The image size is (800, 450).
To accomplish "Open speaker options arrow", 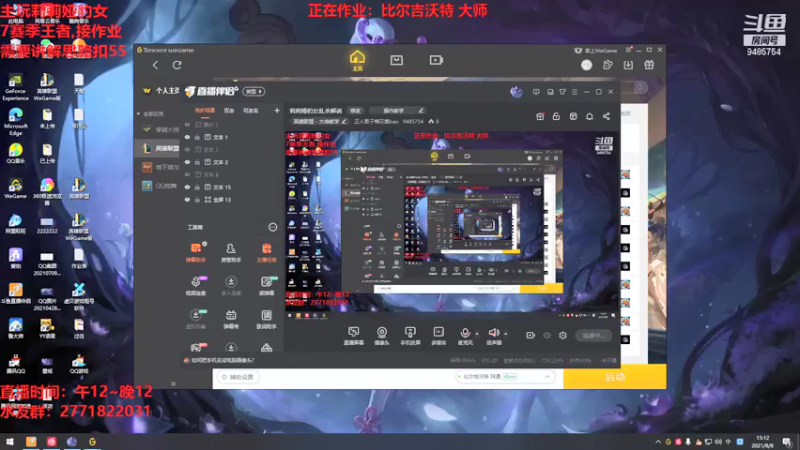I will [x=506, y=334].
